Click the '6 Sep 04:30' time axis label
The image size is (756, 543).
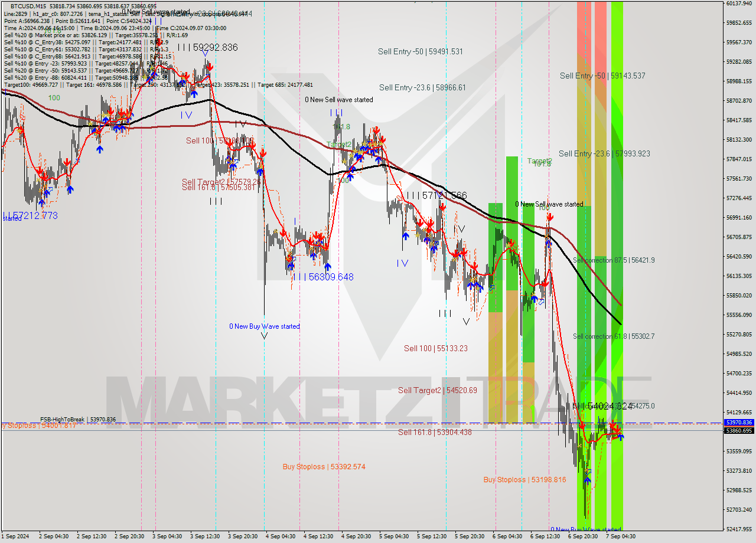[507, 537]
